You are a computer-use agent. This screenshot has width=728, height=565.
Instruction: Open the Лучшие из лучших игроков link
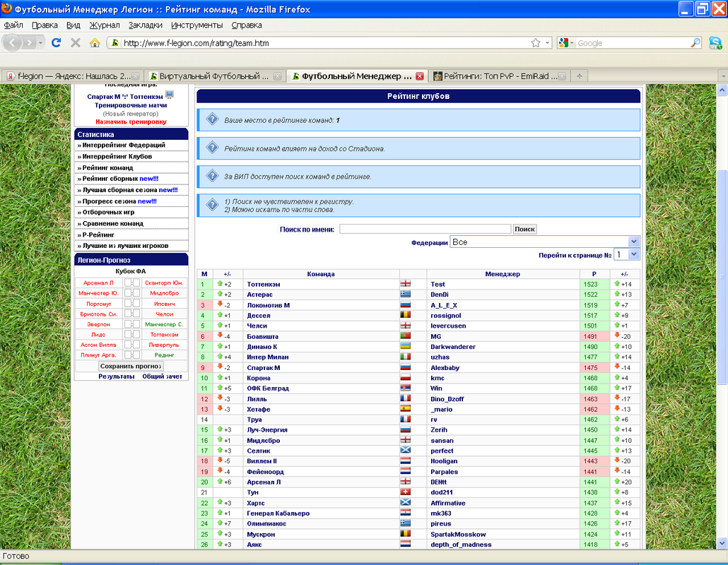pyautogui.click(x=125, y=246)
